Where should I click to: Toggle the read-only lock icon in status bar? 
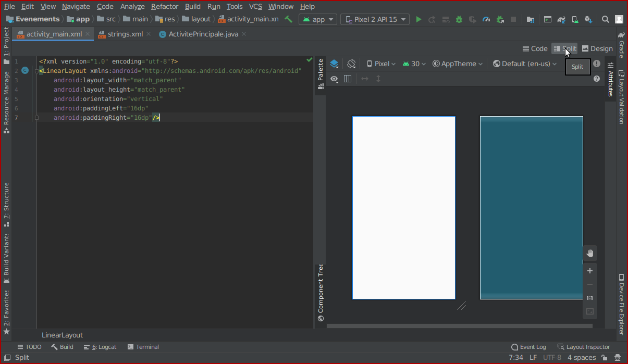(604, 358)
